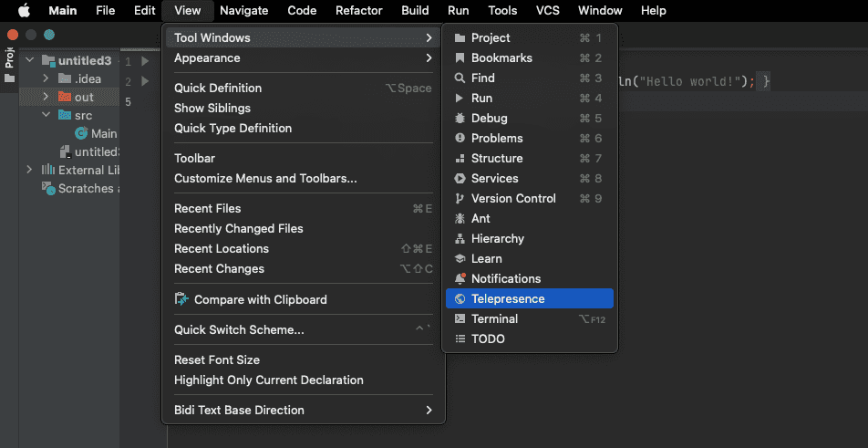This screenshot has height=448, width=868.
Task: Open the Project tool window
Action: 530,38
